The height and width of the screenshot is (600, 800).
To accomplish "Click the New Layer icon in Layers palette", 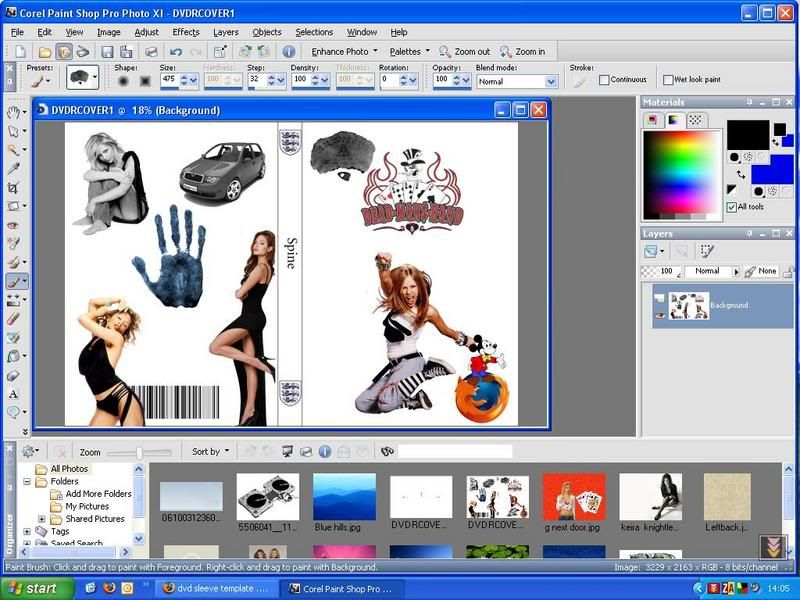I will 651,251.
